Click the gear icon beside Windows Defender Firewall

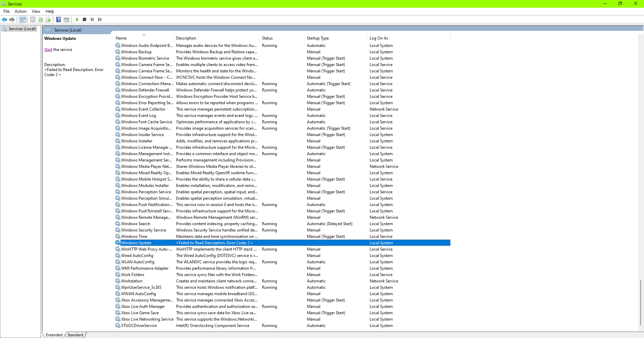click(118, 90)
